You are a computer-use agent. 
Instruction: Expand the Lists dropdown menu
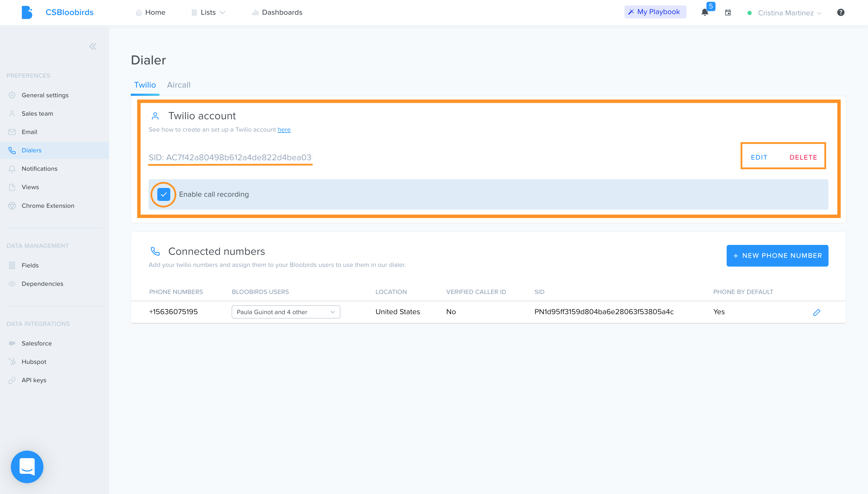point(208,13)
